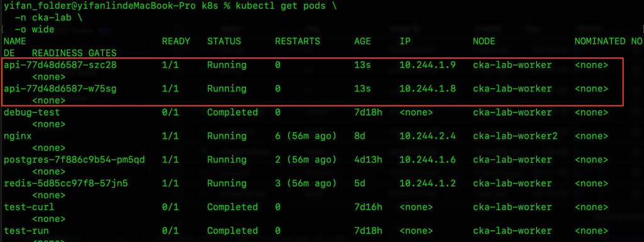Click the RESTARTS column header
Image resolution: width=644 pixels, height=242 pixels.
(x=297, y=41)
